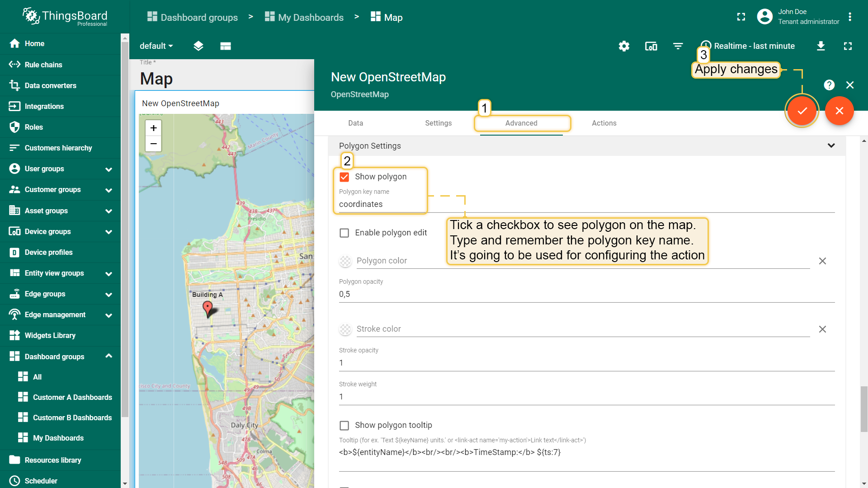Click the Stroke weight field
Screen dimensions: 868x488
pos(587,397)
